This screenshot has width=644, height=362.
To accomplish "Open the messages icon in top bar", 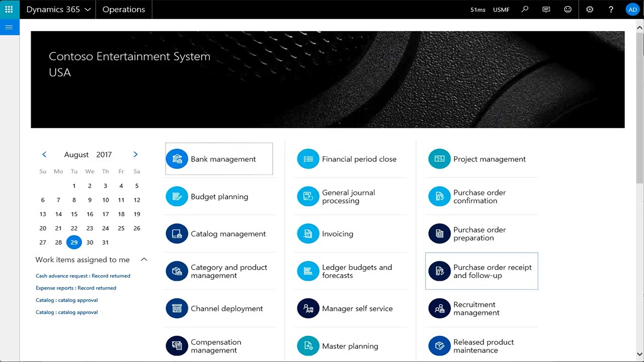I will point(546,10).
